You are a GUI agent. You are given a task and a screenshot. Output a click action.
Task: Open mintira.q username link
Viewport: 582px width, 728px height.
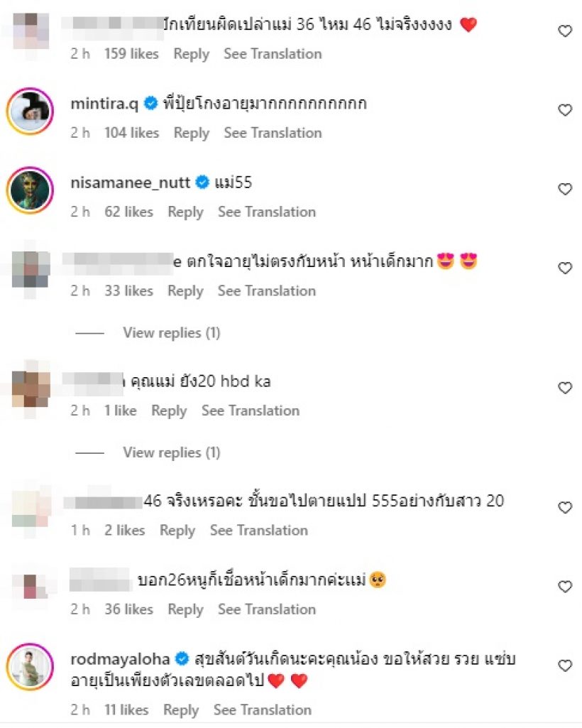[x=104, y=104]
